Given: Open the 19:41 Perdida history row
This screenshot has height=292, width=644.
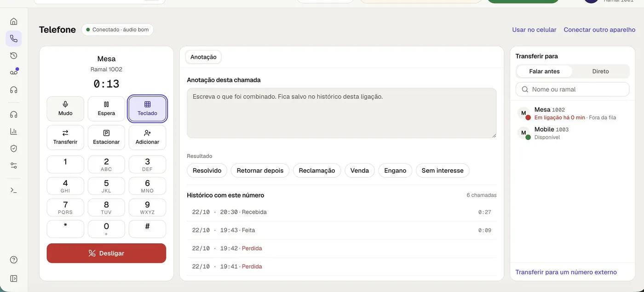Looking at the screenshot, I should (x=342, y=267).
